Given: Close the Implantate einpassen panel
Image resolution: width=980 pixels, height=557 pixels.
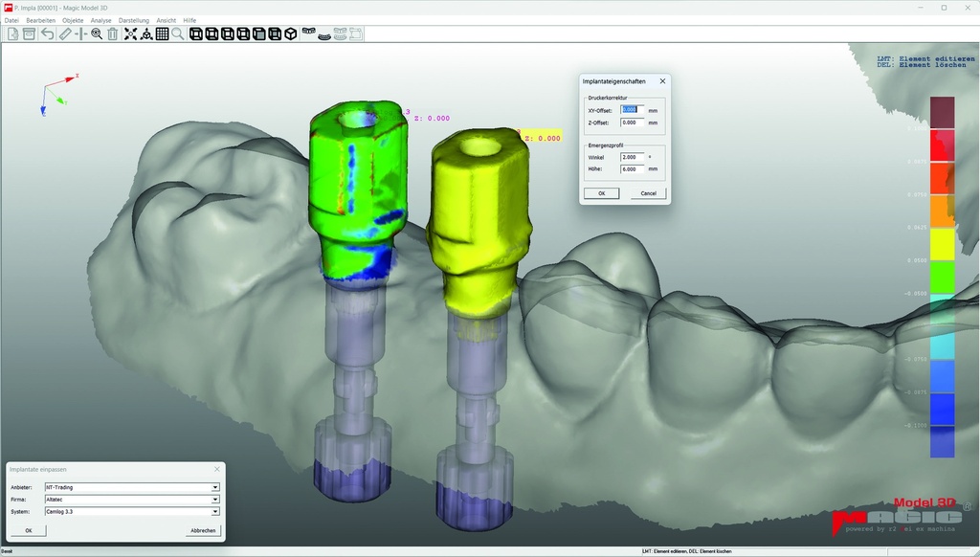Looking at the screenshot, I should pyautogui.click(x=217, y=469).
